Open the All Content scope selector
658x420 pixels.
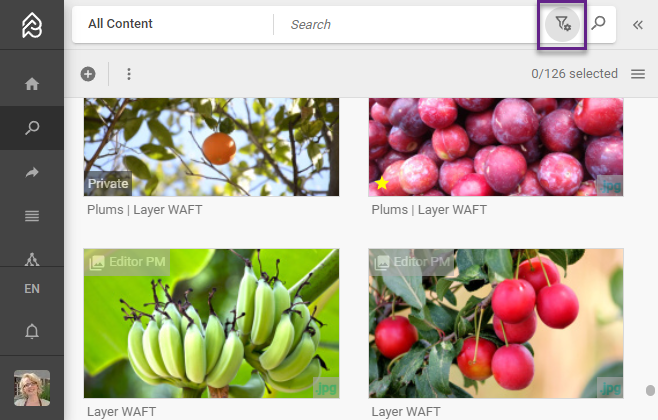[120, 24]
